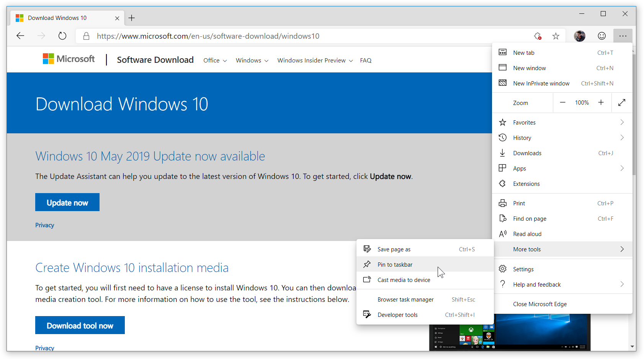Click scrollbar down arrow
Screen dimensions: 644x359
(633, 347)
